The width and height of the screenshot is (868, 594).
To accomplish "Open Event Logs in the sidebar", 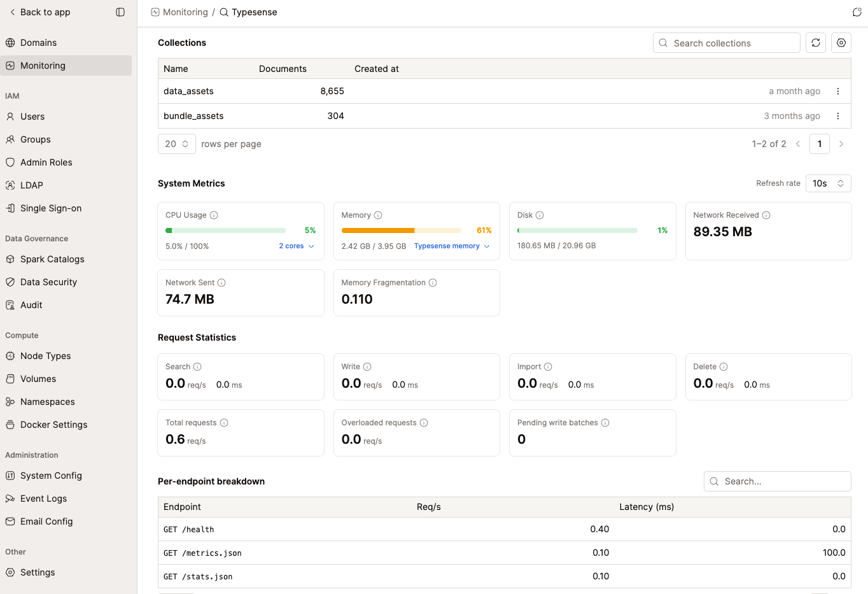I will click(x=66, y=499).
